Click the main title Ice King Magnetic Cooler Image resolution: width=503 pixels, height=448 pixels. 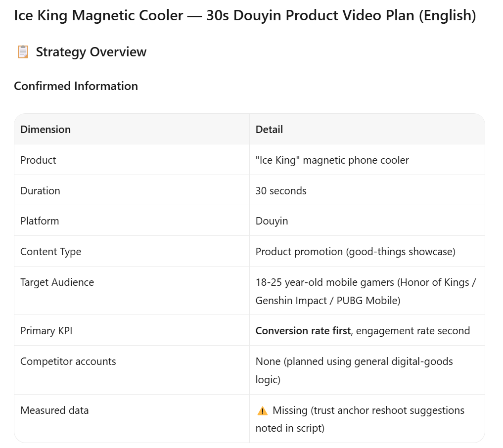[245, 15]
